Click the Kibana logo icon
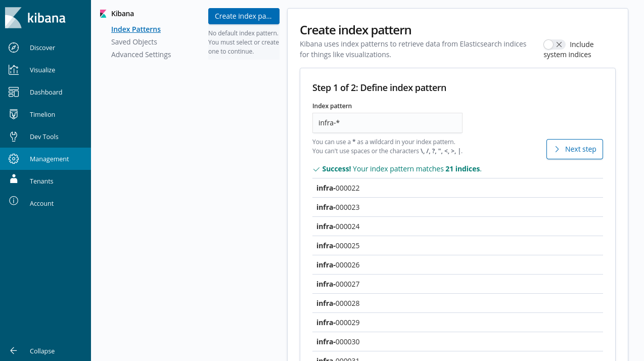Screen dimensions: 644x361 click(x=13, y=18)
